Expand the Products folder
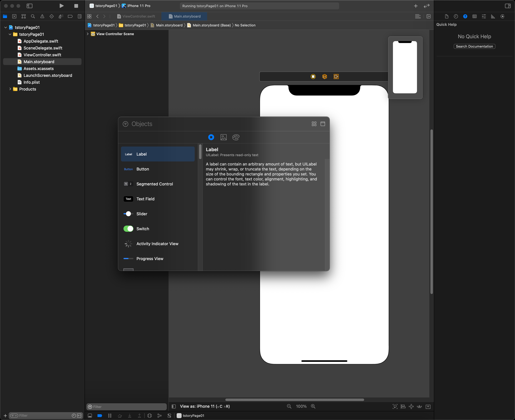The width and height of the screenshot is (515, 420). [10, 89]
